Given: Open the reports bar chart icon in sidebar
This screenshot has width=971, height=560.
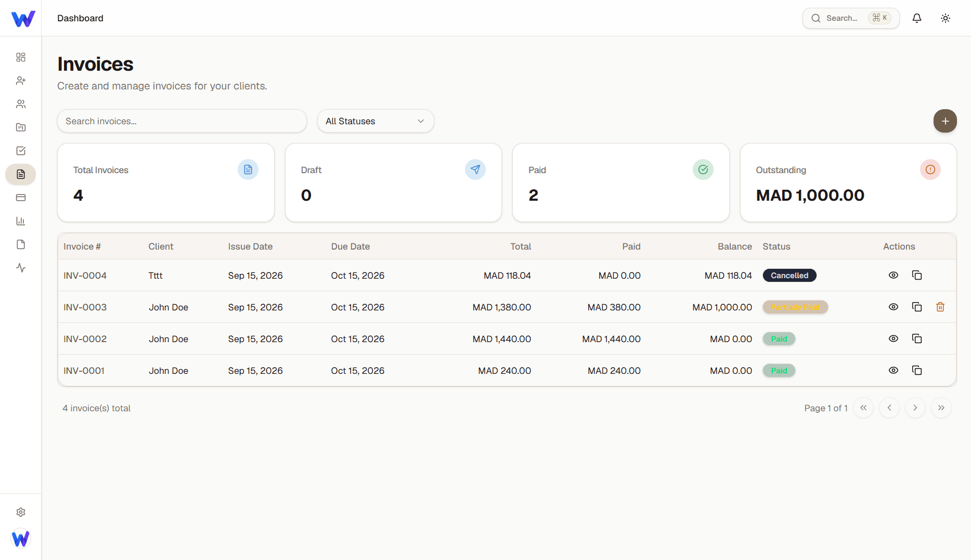Looking at the screenshot, I should 21,221.
